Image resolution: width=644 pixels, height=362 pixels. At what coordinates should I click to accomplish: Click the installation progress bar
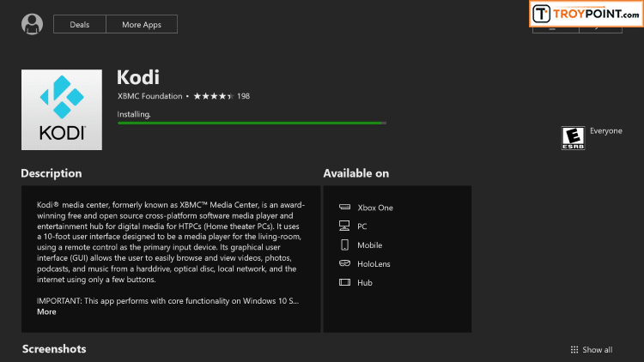coord(252,123)
